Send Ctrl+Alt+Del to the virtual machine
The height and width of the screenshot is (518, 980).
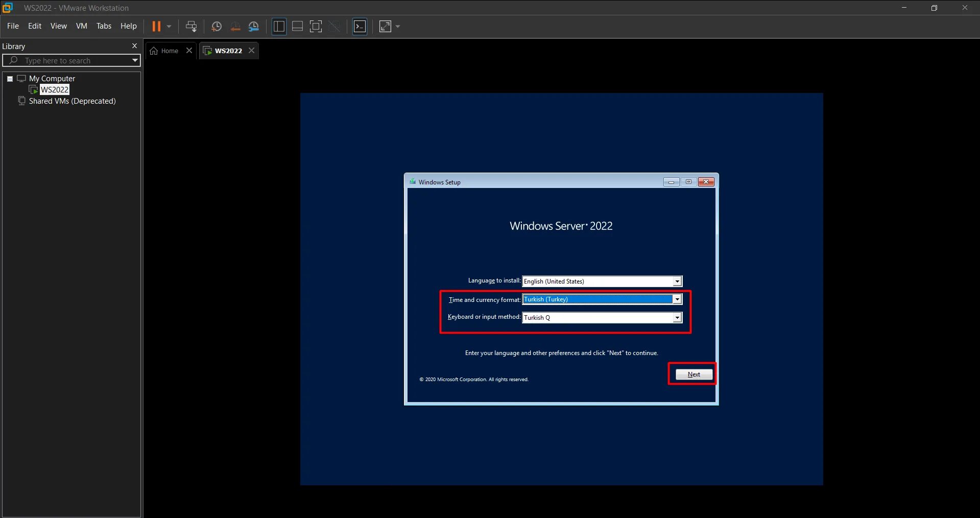pyautogui.click(x=191, y=27)
